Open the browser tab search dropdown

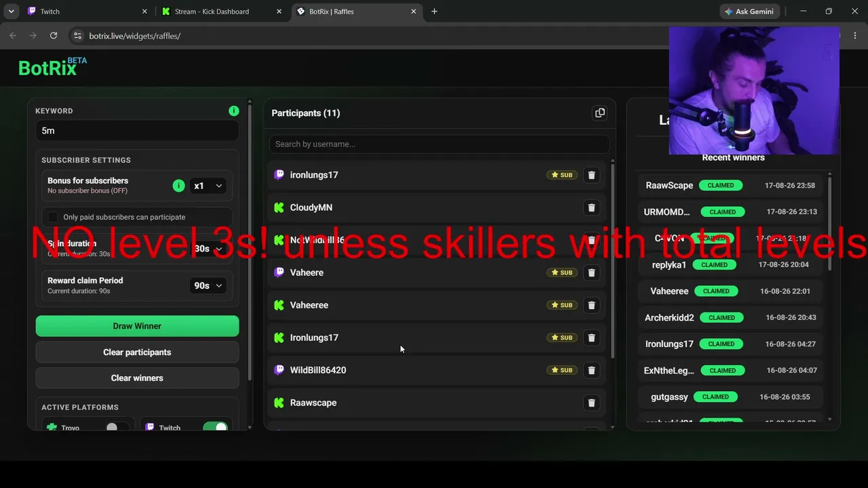point(12,12)
